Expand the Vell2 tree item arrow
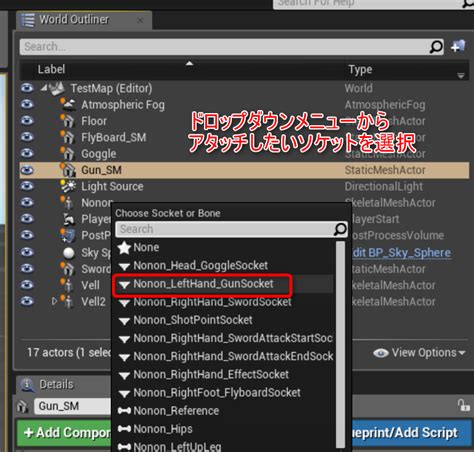Image resolution: width=474 pixels, height=452 pixels. point(54,301)
